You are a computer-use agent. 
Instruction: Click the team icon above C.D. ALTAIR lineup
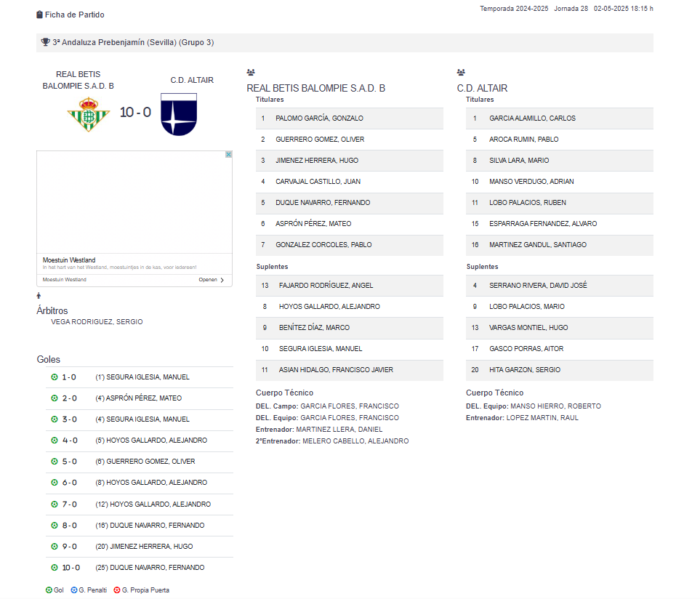[461, 72]
